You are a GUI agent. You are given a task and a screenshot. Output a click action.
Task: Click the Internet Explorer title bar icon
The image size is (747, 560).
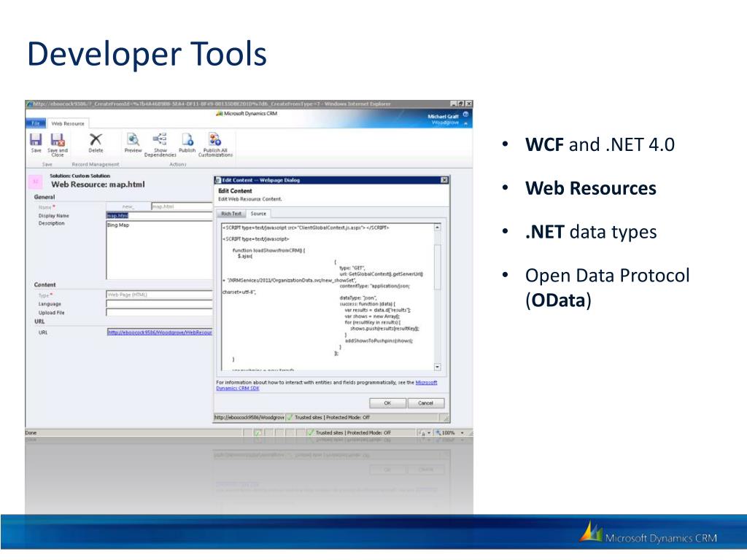coord(29,104)
